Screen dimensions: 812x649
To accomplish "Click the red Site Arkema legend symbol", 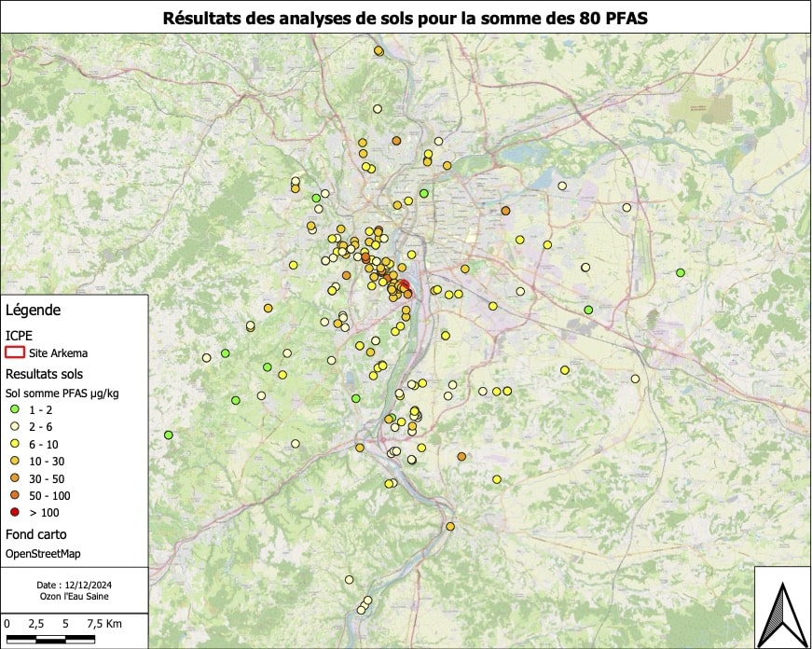I will (x=15, y=353).
